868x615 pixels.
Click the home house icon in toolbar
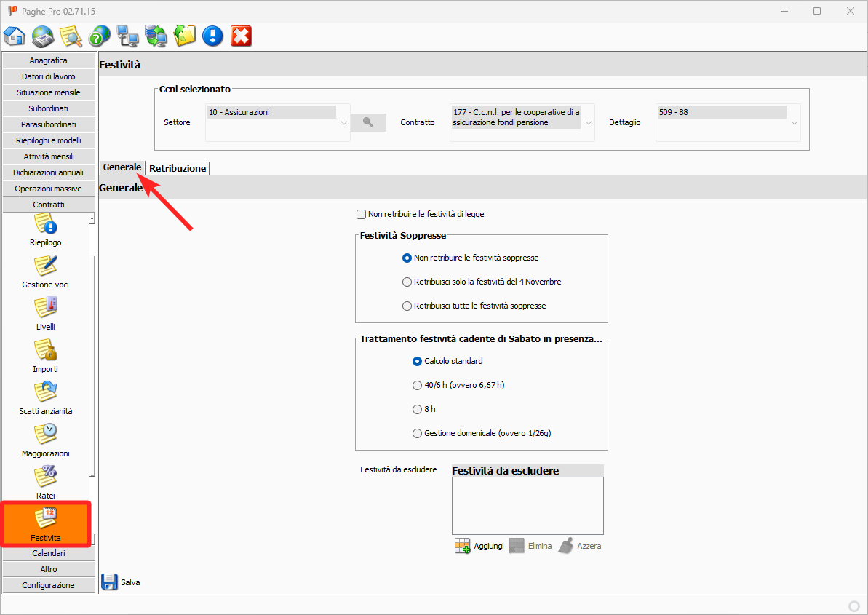tap(15, 36)
